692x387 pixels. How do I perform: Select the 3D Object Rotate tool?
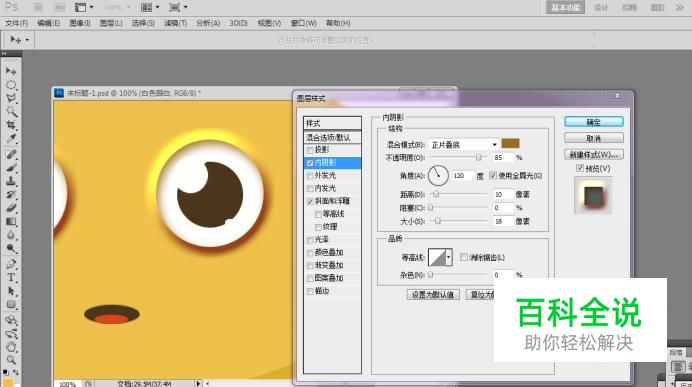pos(11,320)
